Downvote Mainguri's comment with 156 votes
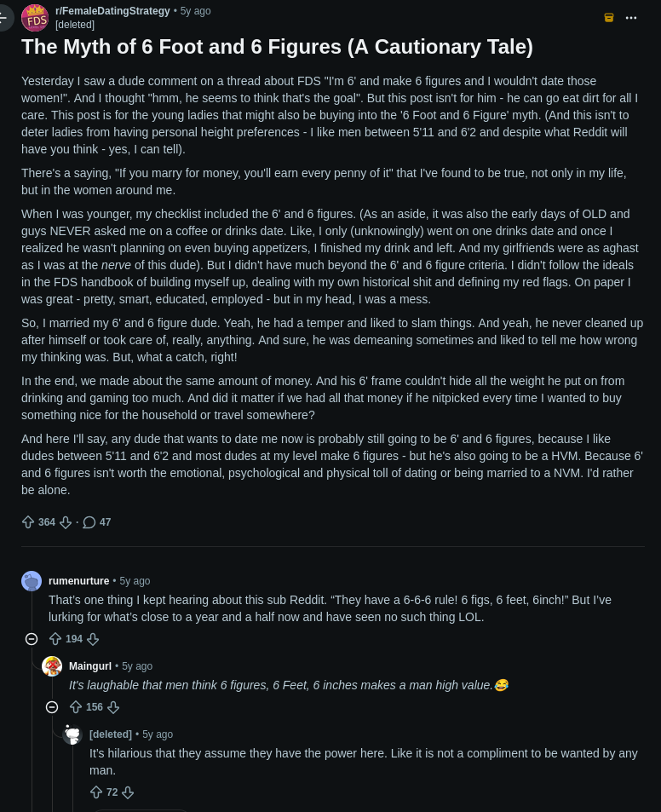661x812 pixels. [113, 707]
